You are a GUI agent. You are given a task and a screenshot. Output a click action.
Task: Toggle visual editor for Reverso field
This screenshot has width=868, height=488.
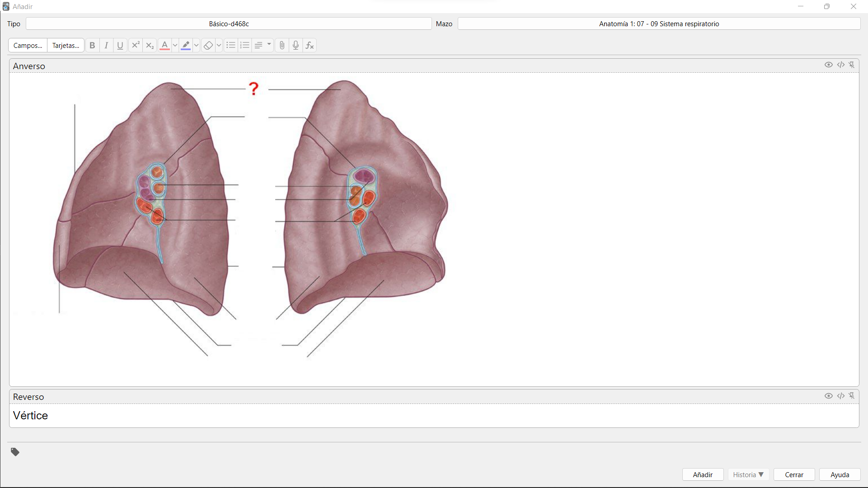(829, 396)
